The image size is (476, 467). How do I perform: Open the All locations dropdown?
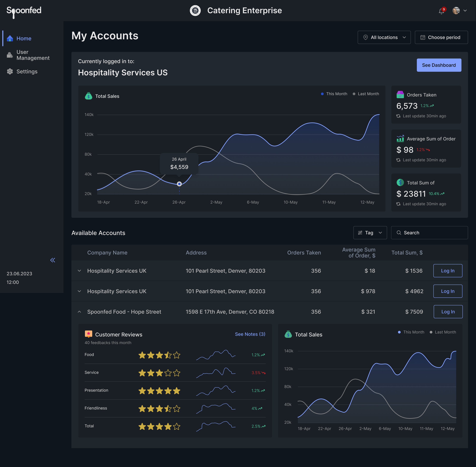click(x=384, y=37)
